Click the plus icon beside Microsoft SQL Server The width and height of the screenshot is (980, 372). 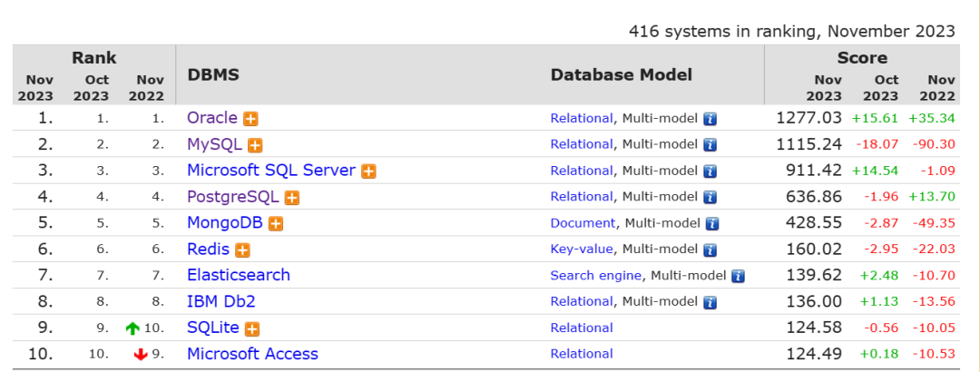click(x=368, y=171)
